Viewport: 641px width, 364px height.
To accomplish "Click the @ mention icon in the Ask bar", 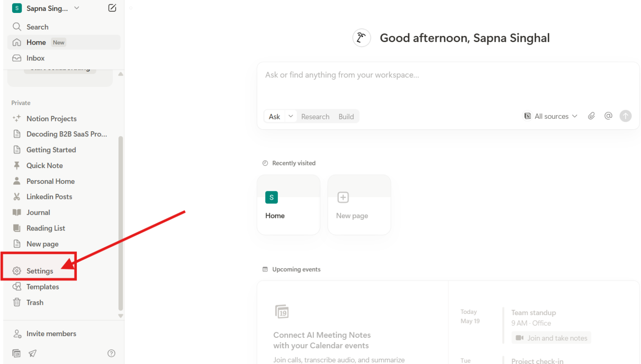I will coord(608,116).
